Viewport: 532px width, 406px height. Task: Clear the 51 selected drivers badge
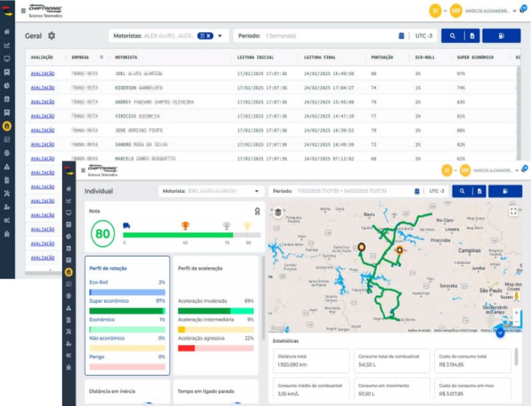[x=209, y=36]
